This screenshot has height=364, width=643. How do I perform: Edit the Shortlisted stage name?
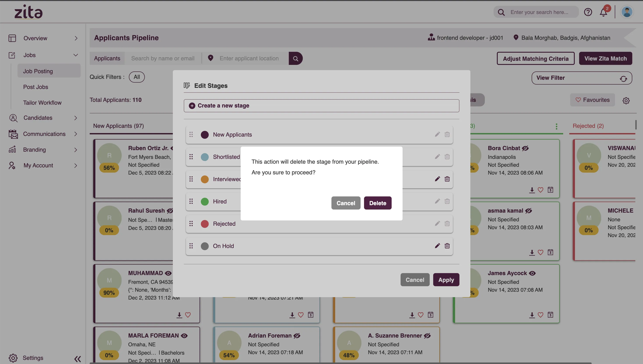pyautogui.click(x=437, y=157)
